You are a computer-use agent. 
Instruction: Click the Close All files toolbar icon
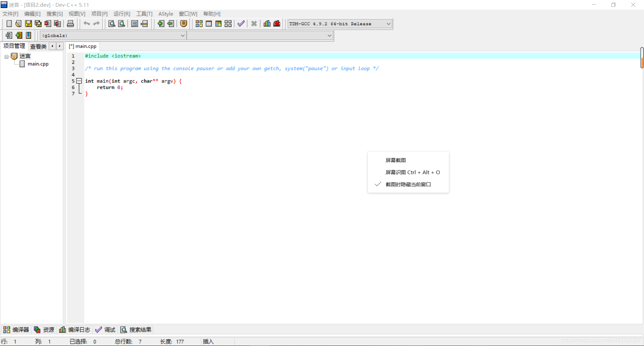pos(58,23)
